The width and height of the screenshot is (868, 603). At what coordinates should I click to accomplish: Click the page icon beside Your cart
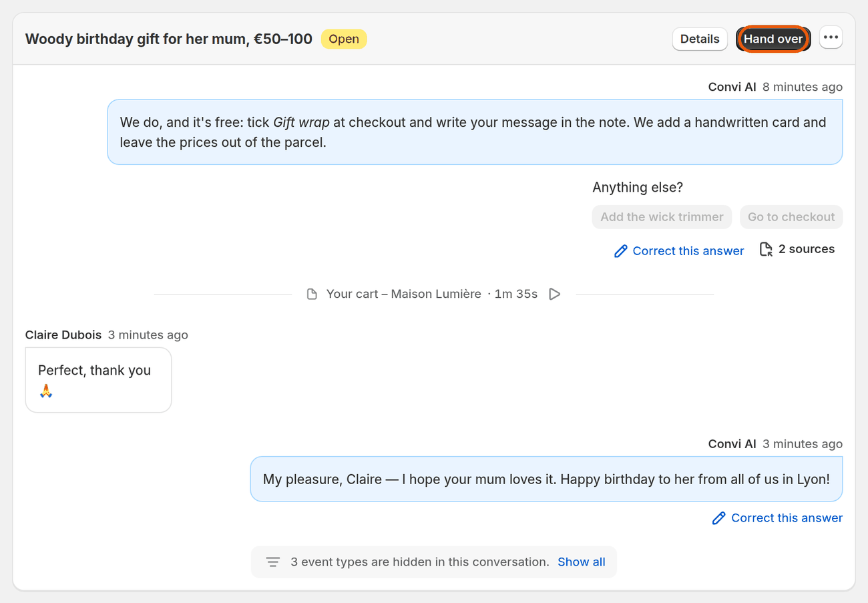[x=312, y=294]
